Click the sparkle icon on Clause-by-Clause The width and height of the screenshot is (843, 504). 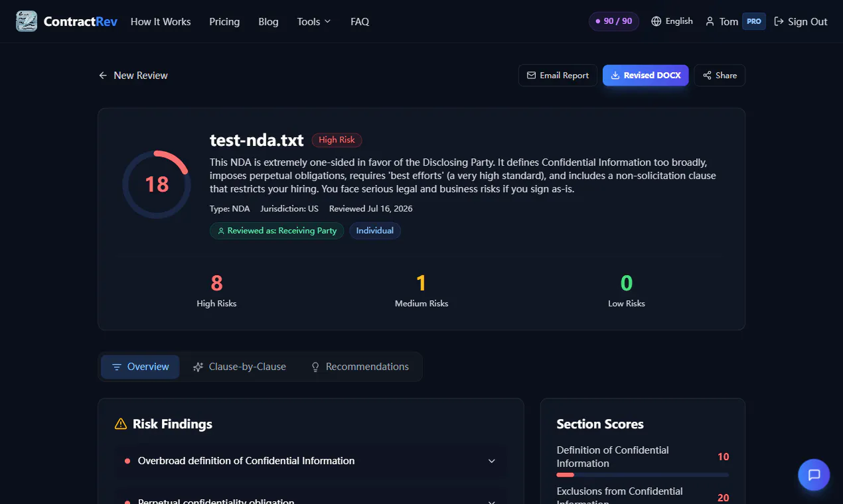coord(198,367)
